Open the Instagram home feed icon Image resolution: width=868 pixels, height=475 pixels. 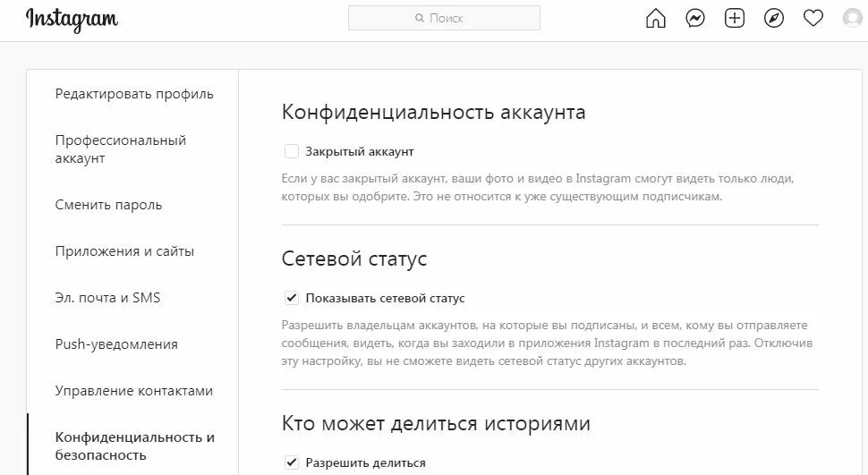(655, 18)
